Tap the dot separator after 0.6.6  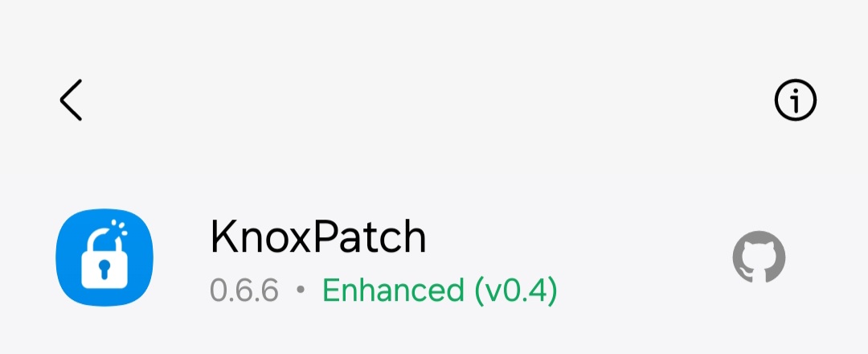click(301, 290)
